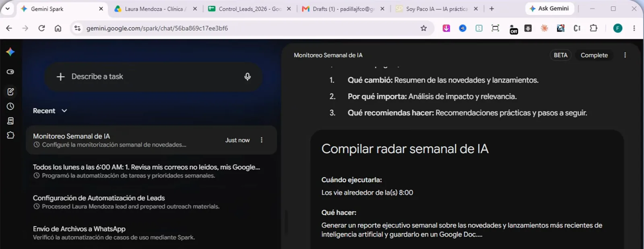
Task: Expand the Recent chats dropdown chevron
Action: tap(64, 111)
